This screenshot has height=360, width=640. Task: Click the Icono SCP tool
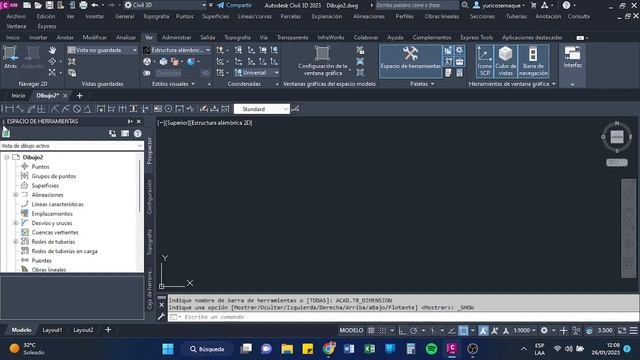484,61
